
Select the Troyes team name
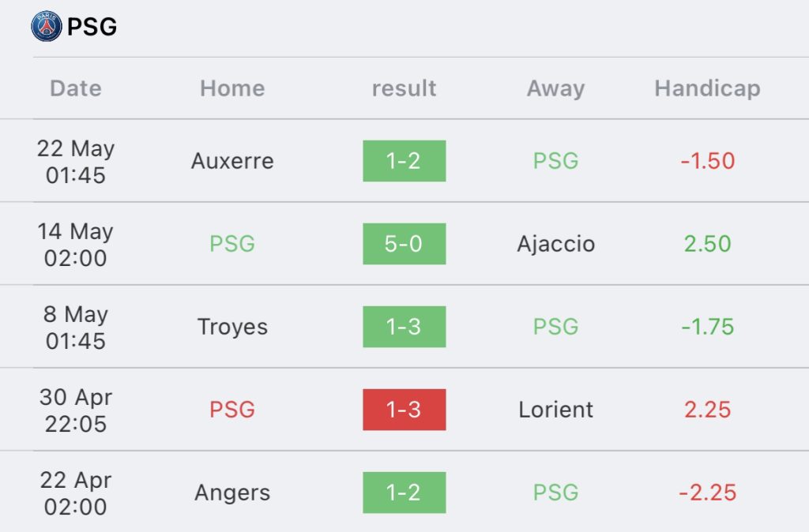pos(232,328)
